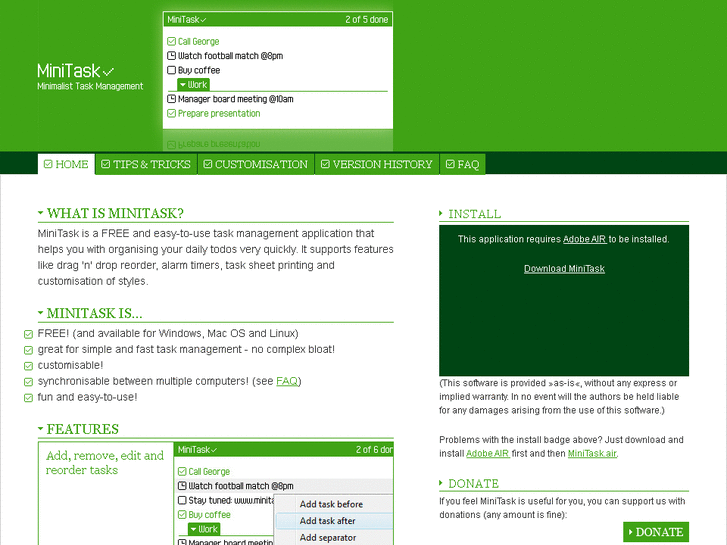
Task: Choose Add task after in context menu
Action: pyautogui.click(x=334, y=521)
